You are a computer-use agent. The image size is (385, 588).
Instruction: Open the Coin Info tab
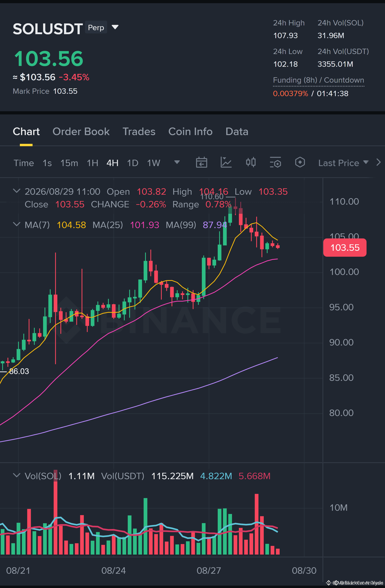[190, 132]
